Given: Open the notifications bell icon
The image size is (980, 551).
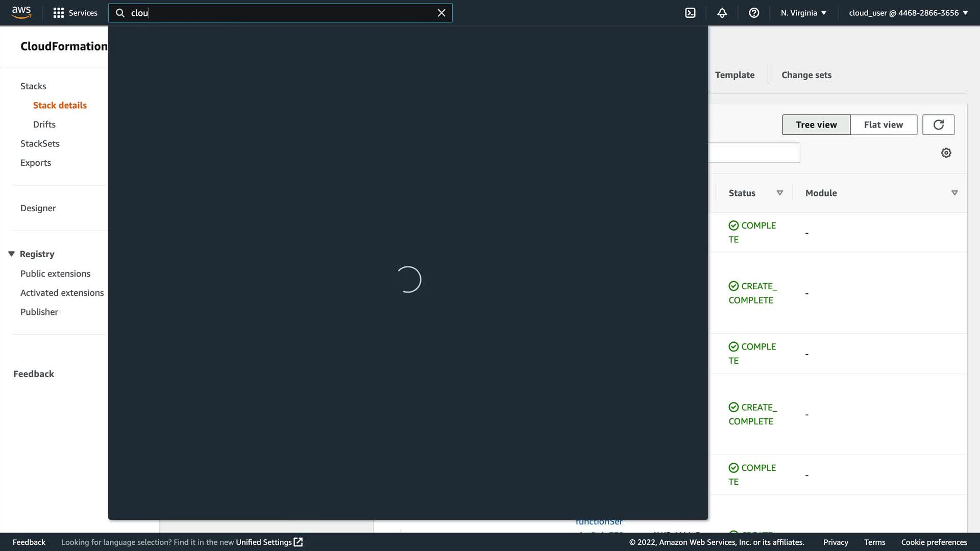Looking at the screenshot, I should click(722, 13).
